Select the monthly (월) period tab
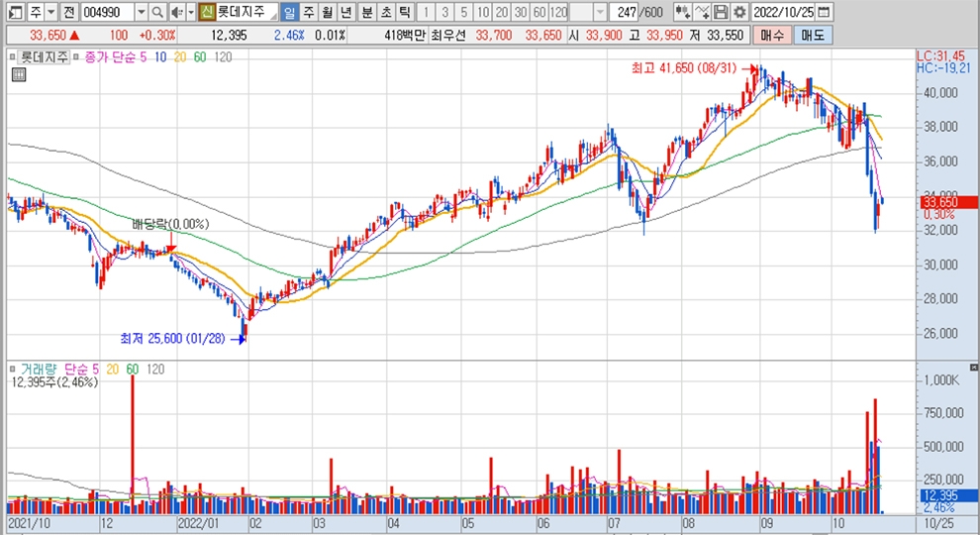The width and height of the screenshot is (980, 535). coord(327,12)
